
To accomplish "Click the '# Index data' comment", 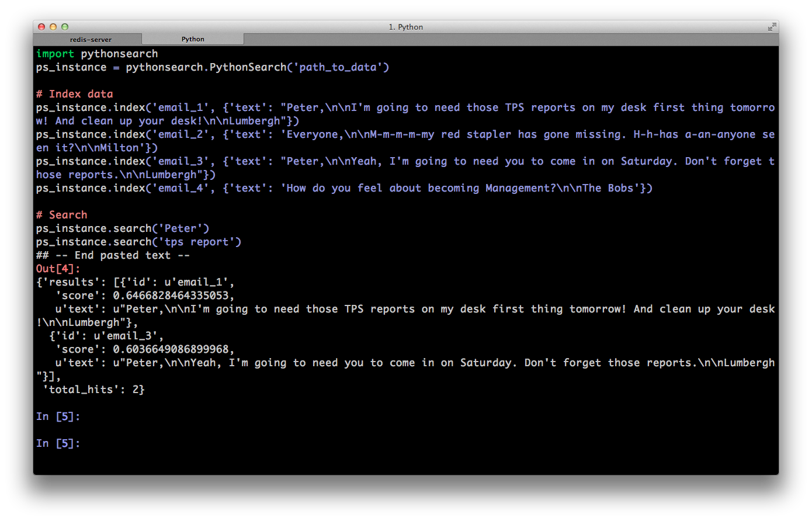I will tap(75, 94).
